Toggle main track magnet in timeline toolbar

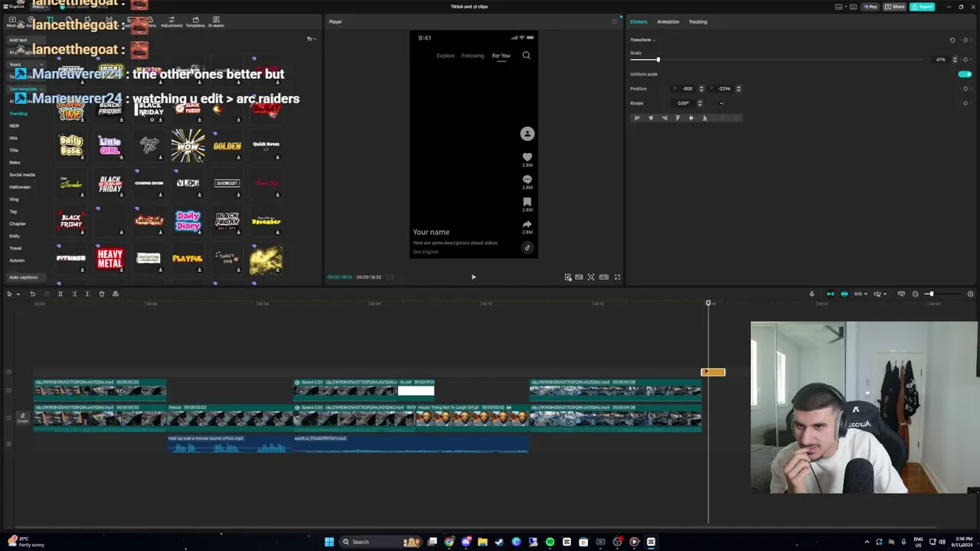coord(831,294)
